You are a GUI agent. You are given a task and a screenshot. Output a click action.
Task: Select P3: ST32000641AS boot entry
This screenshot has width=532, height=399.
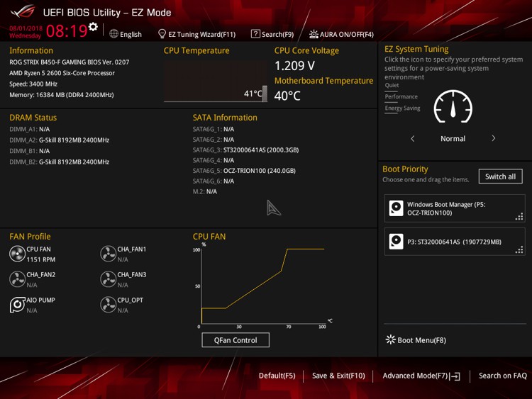[455, 242]
